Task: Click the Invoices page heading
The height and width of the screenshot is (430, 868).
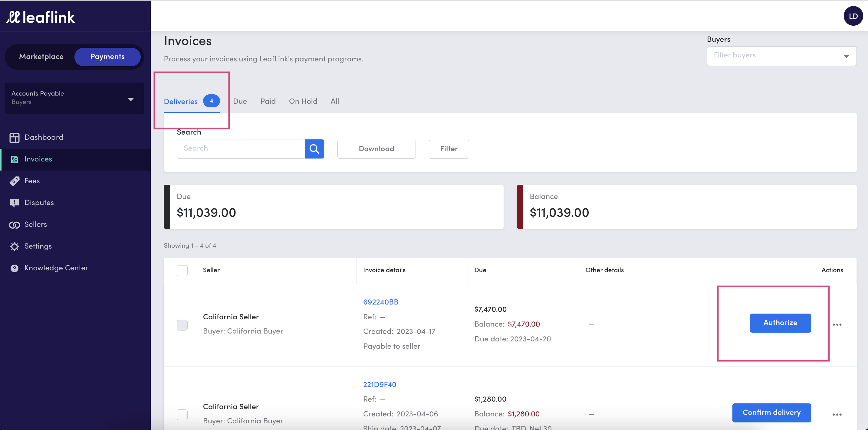Action: tap(188, 41)
